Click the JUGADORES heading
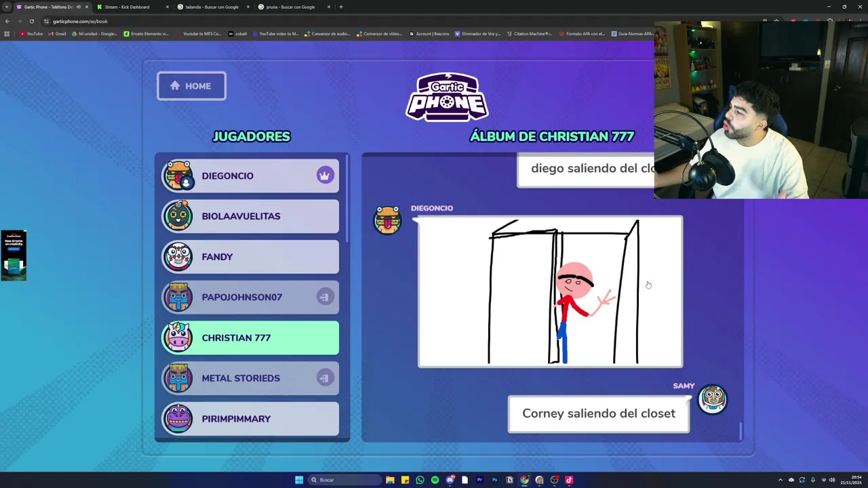868x488 pixels. pos(252,136)
